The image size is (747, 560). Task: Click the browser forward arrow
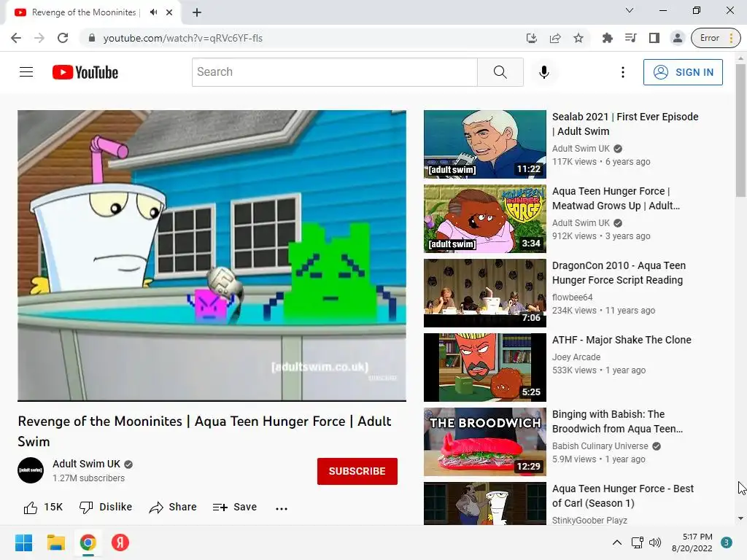coord(39,38)
